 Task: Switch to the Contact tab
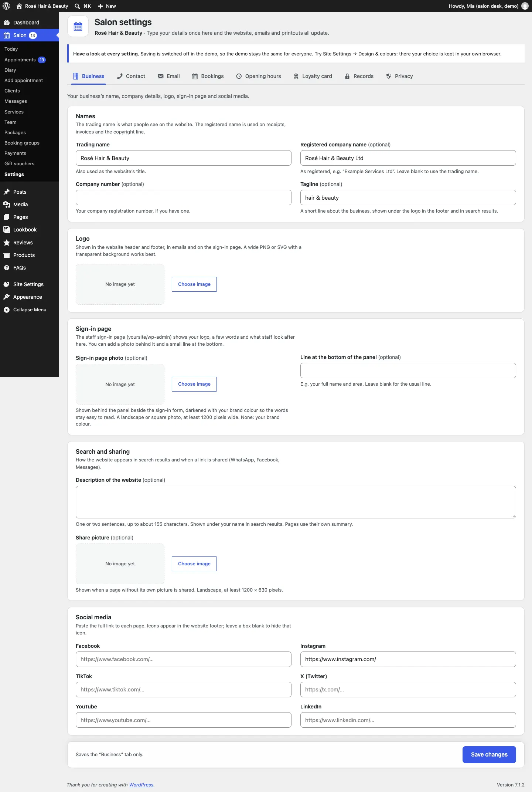pyautogui.click(x=131, y=76)
